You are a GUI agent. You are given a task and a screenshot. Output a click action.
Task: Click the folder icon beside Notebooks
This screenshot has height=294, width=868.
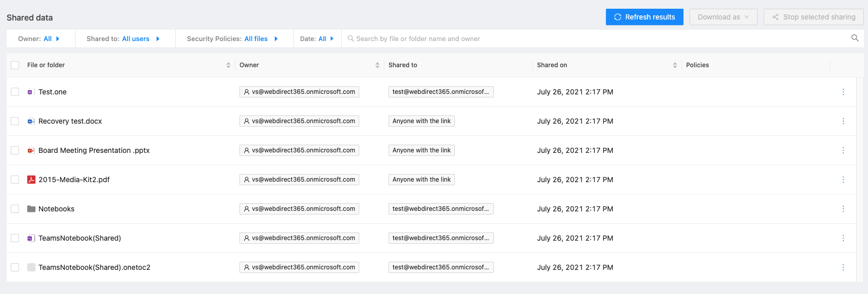click(31, 209)
